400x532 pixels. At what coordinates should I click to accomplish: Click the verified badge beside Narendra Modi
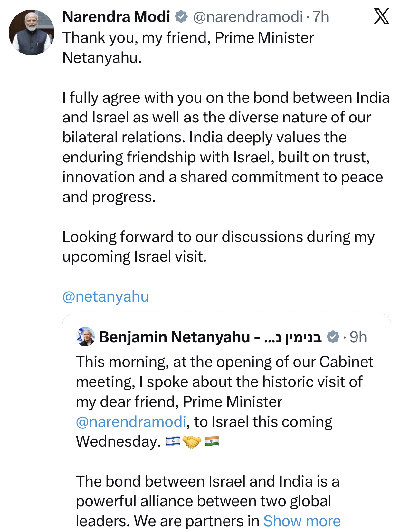[x=181, y=16]
